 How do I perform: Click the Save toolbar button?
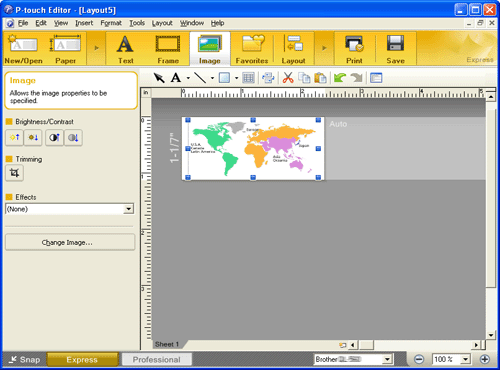(396, 49)
